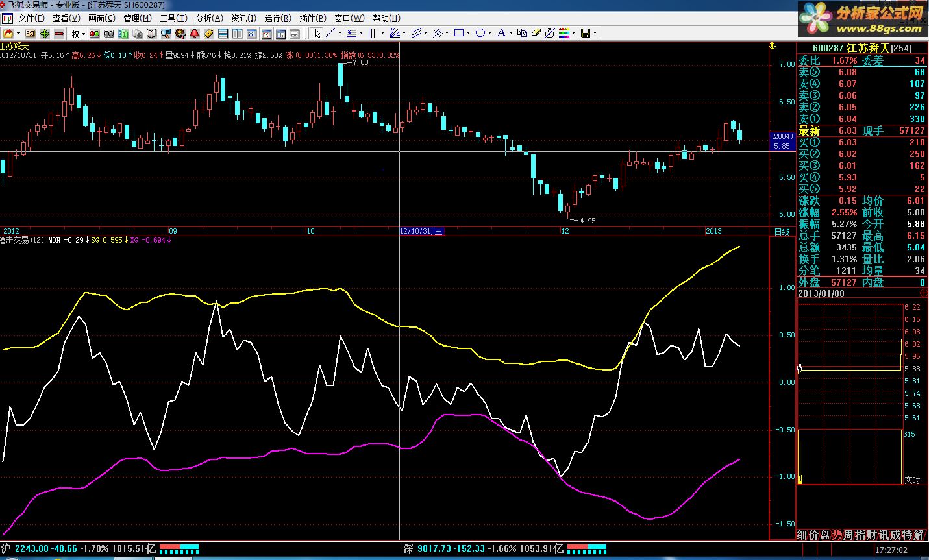Click the yellow pencil marker icon
929x560 pixels.
click(208, 34)
